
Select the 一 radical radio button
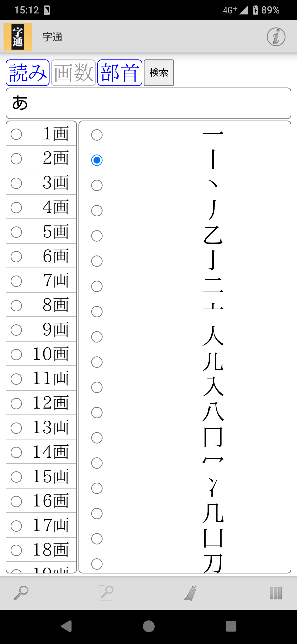tap(97, 135)
